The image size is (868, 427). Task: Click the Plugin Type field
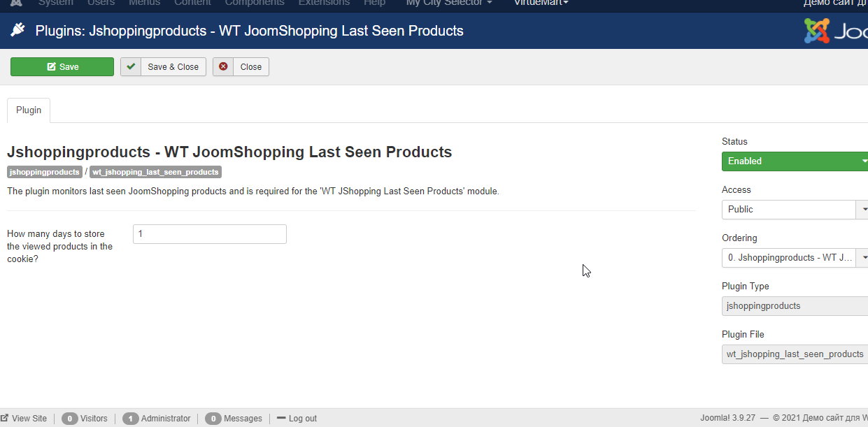click(795, 306)
